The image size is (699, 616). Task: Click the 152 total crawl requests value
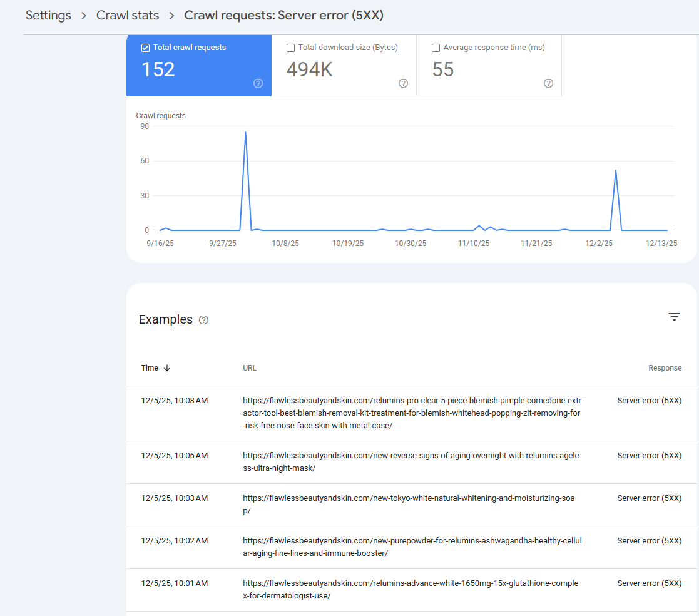(158, 69)
